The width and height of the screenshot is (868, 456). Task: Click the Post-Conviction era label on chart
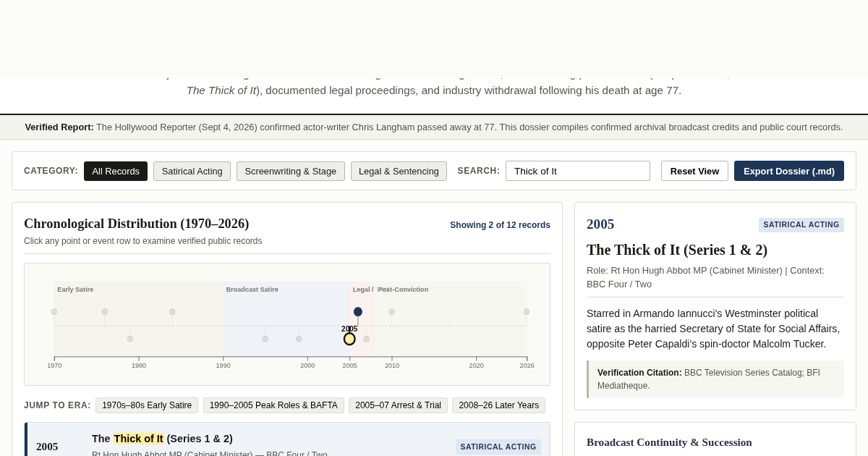403,290
